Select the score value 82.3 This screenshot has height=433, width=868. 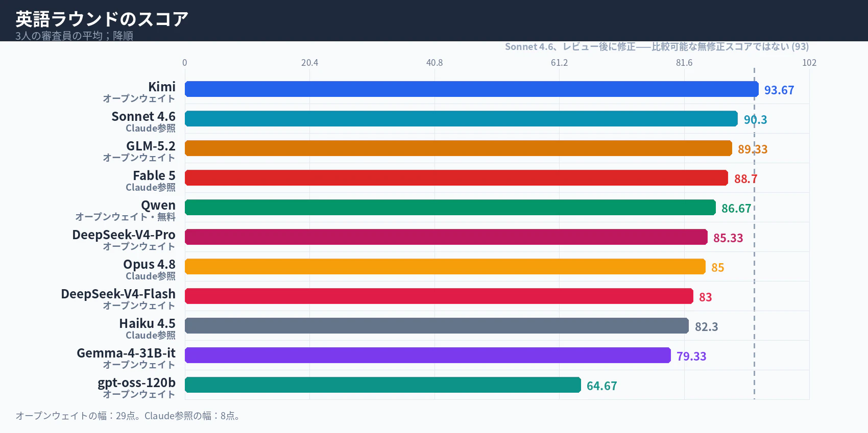pos(707,326)
